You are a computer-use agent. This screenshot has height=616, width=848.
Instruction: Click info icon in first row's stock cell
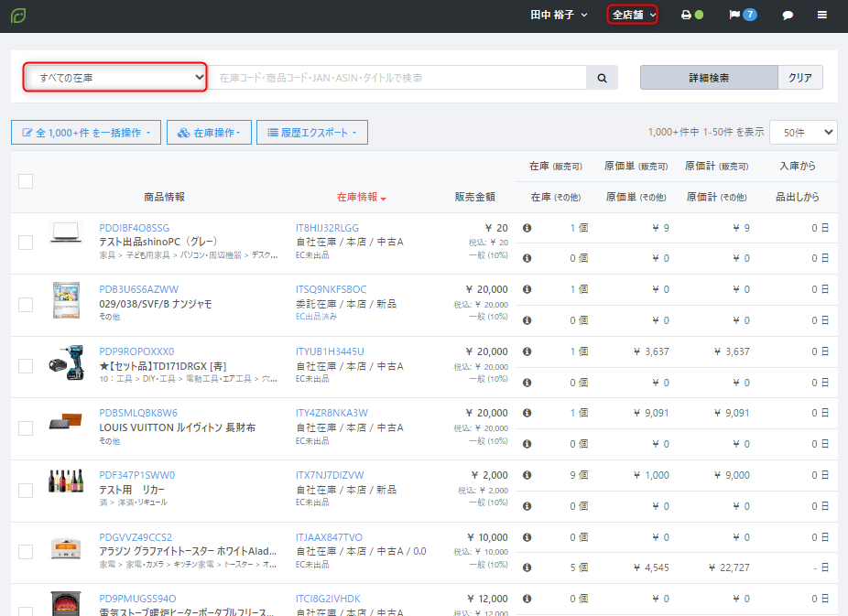pos(527,228)
